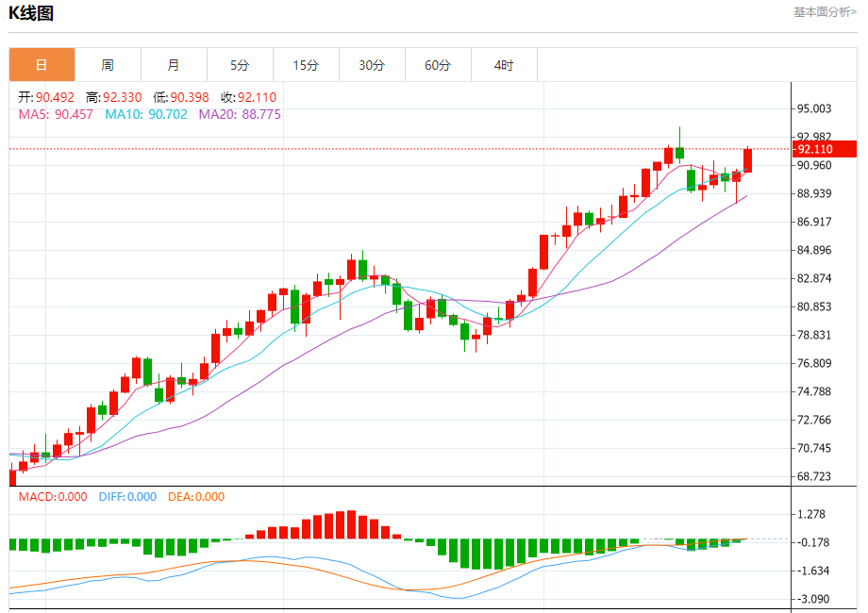This screenshot has height=613, width=868.
Task: Click the 95.003 price axis label
Action: pos(814,109)
